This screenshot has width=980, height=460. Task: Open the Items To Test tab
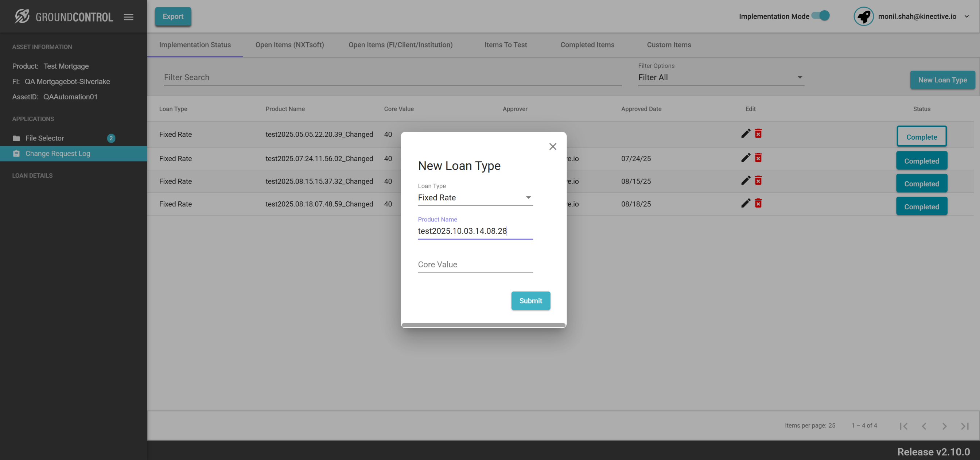[505, 45]
